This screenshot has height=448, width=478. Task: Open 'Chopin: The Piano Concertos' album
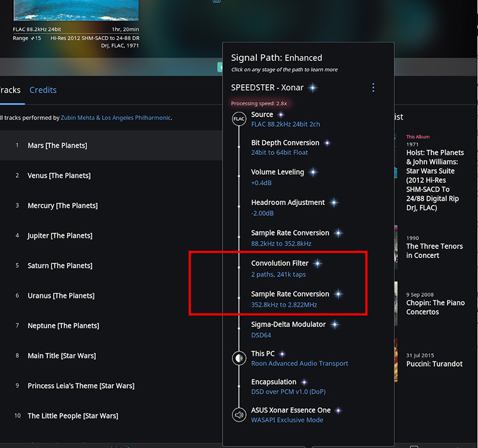[x=436, y=307]
